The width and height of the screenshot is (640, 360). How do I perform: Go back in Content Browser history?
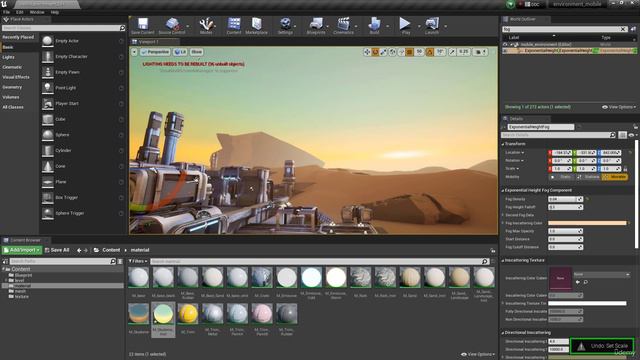[79, 250]
